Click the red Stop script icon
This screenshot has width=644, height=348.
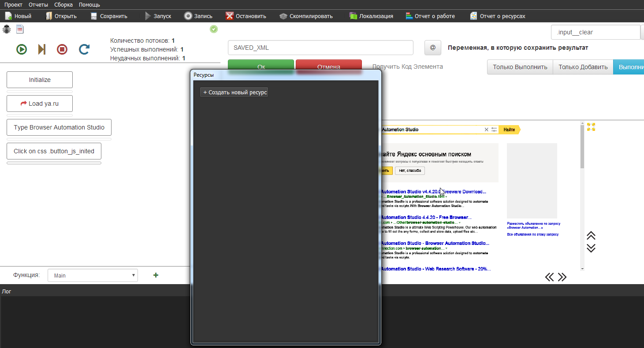(x=62, y=49)
